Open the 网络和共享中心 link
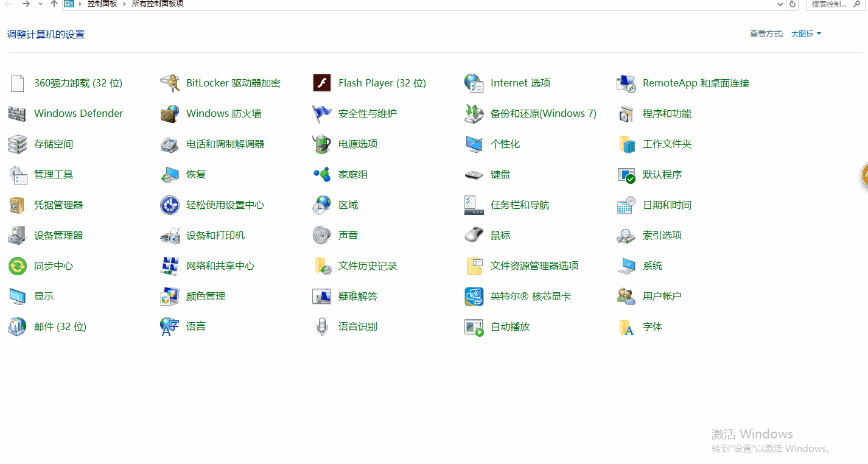 point(220,266)
